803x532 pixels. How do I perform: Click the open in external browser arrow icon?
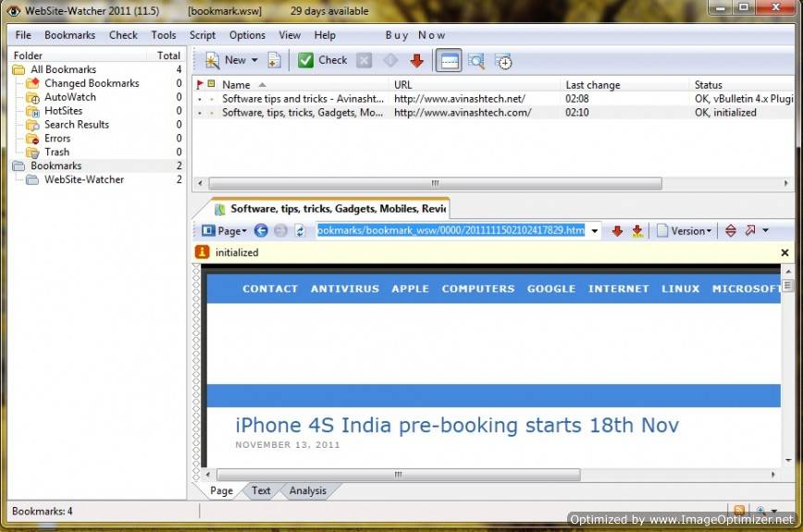750,230
